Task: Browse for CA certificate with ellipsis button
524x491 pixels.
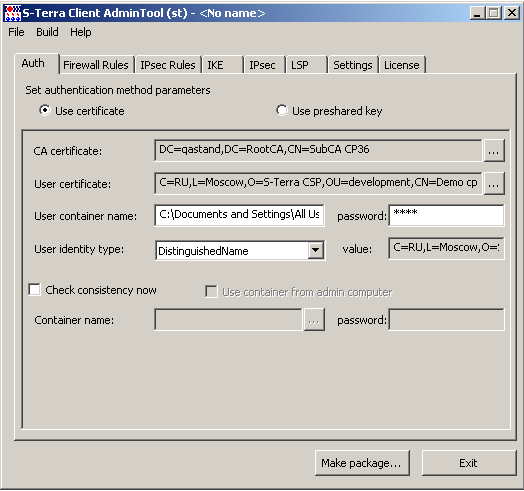Action: (494, 150)
